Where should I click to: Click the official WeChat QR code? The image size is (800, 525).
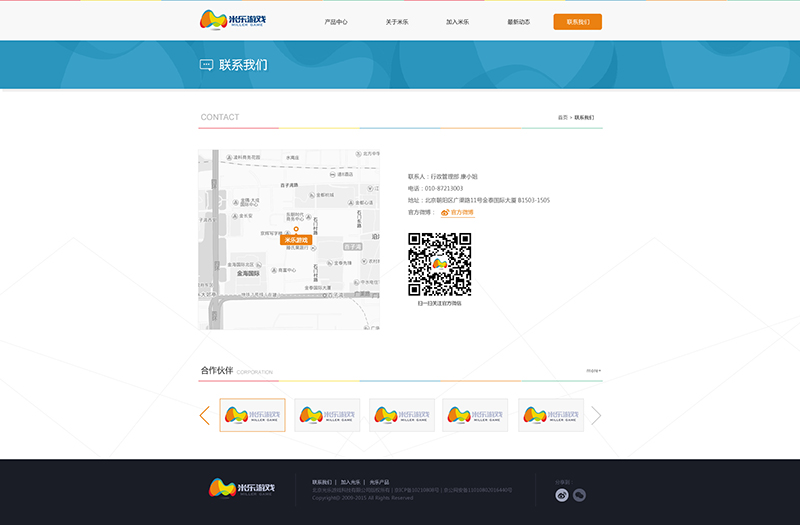click(x=439, y=264)
